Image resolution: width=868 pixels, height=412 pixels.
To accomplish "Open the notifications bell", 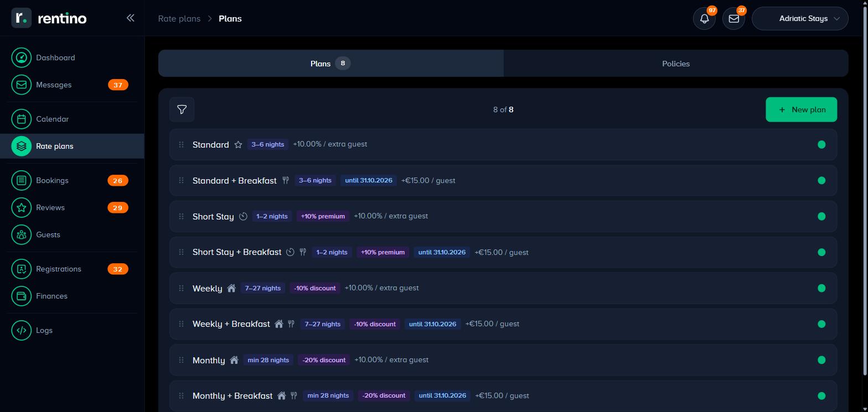I will 704,18.
